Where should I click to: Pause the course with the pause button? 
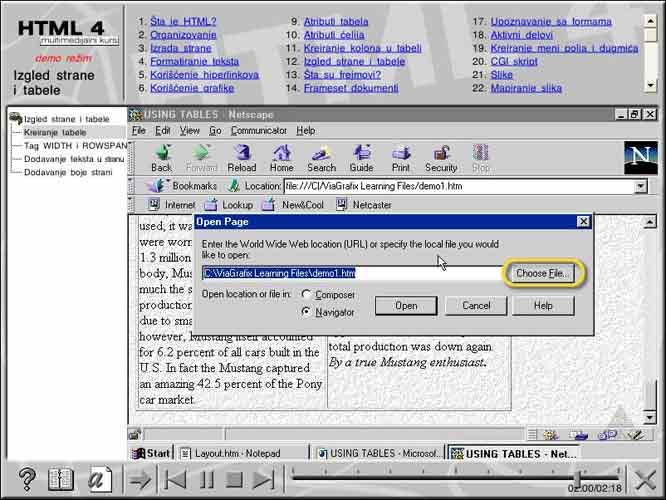[x=206, y=480]
